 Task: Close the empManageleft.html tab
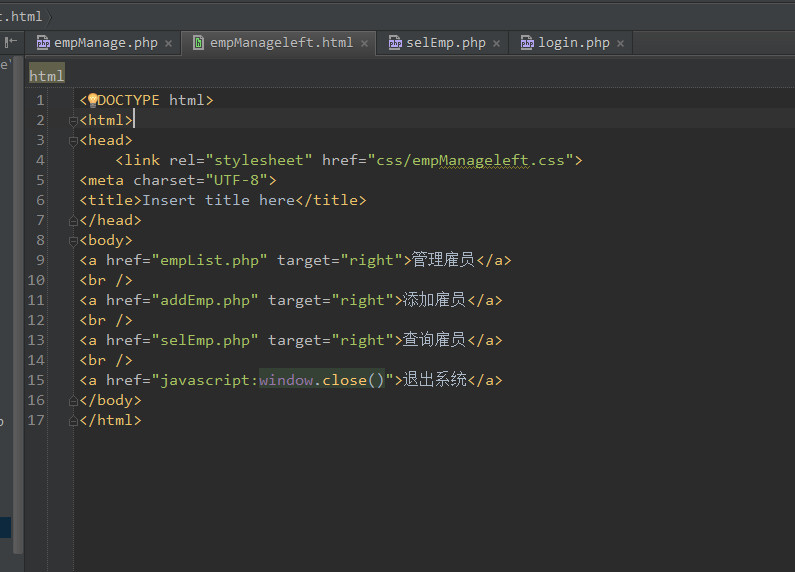pyautogui.click(x=364, y=44)
